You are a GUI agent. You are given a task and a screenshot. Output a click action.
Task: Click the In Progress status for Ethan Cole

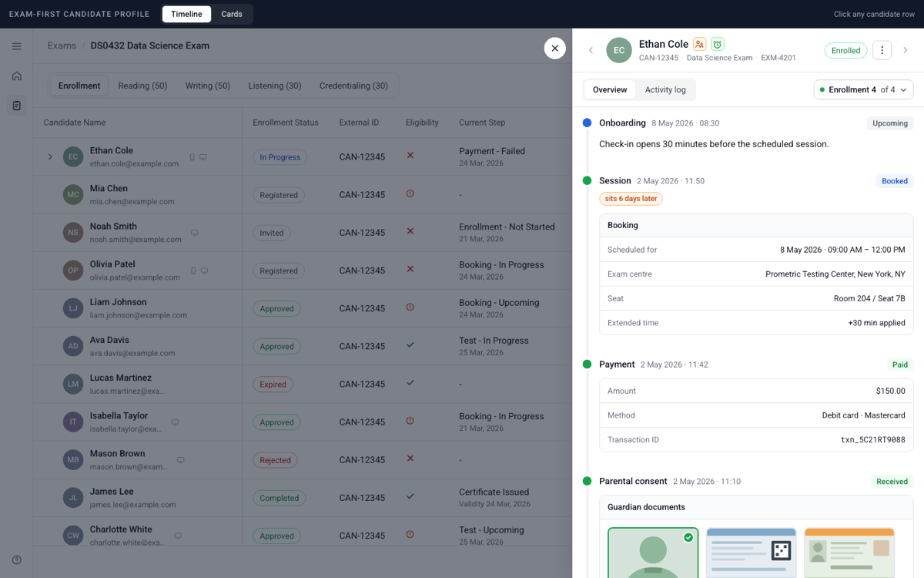click(280, 157)
